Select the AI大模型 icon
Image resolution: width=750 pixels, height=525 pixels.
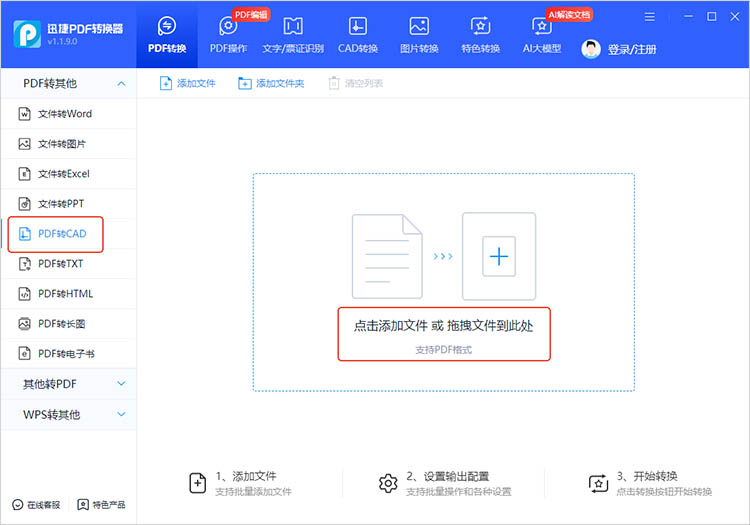click(x=542, y=27)
